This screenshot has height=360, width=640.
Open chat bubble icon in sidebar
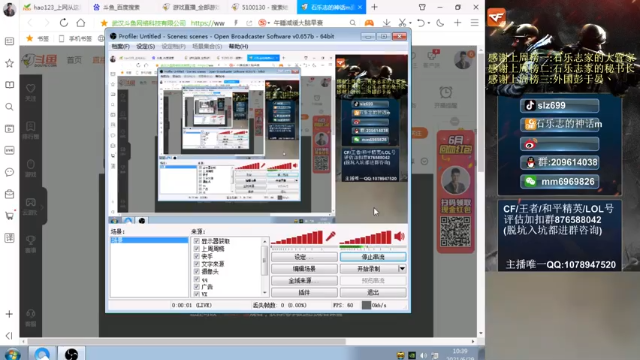pyautogui.click(x=9, y=172)
